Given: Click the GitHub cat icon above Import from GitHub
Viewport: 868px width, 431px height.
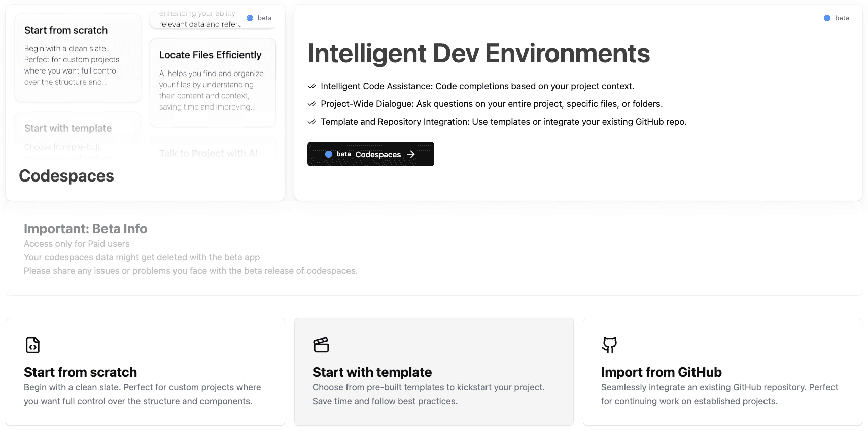Looking at the screenshot, I should pos(609,345).
